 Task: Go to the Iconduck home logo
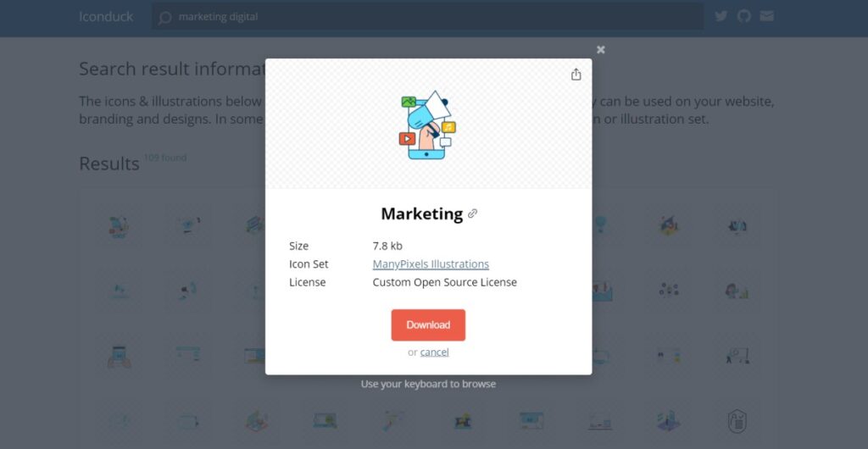pos(106,17)
